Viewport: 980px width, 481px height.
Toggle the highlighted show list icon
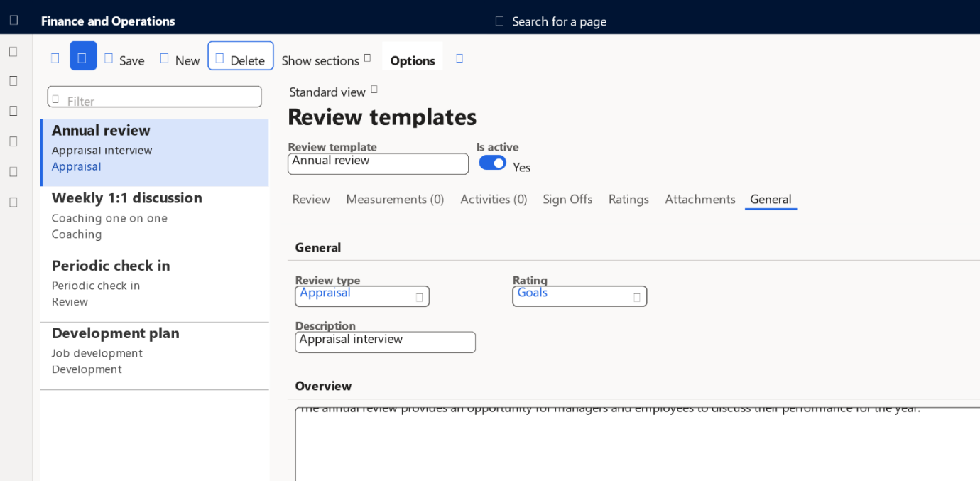pyautogui.click(x=83, y=56)
